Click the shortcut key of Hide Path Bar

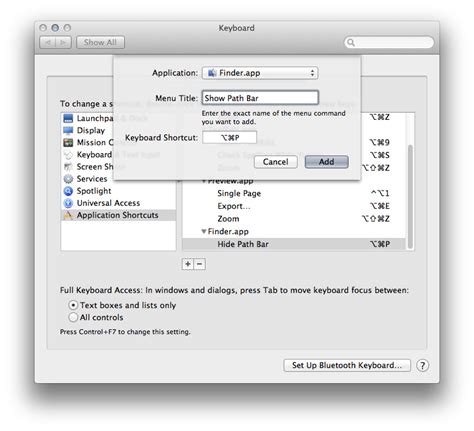(380, 244)
